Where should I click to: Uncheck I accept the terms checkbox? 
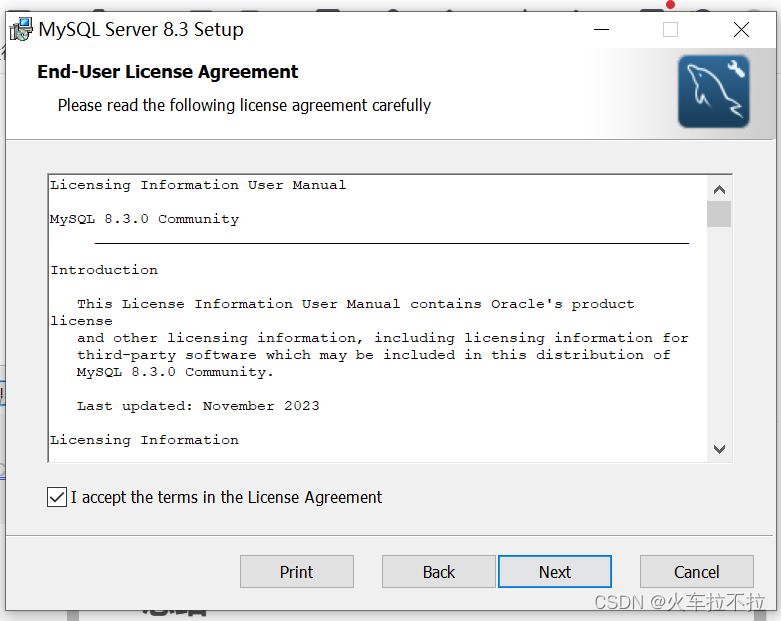[x=57, y=497]
